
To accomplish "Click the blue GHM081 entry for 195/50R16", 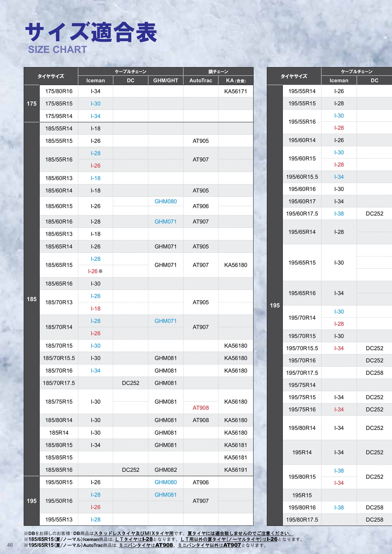I will 166,495.
